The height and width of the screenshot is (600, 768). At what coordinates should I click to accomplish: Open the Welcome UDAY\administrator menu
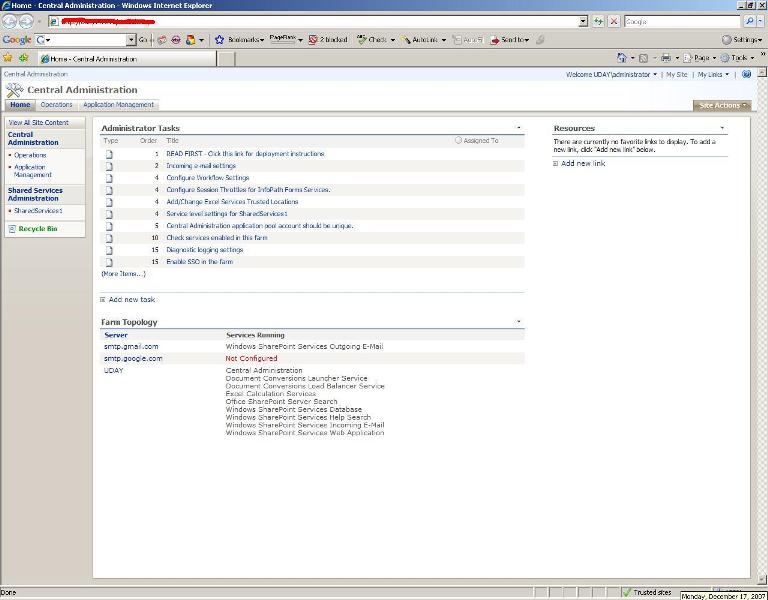pyautogui.click(x=611, y=74)
